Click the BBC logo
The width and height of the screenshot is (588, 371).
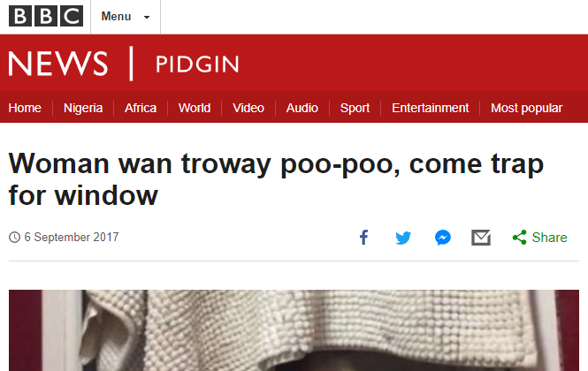pos(46,16)
